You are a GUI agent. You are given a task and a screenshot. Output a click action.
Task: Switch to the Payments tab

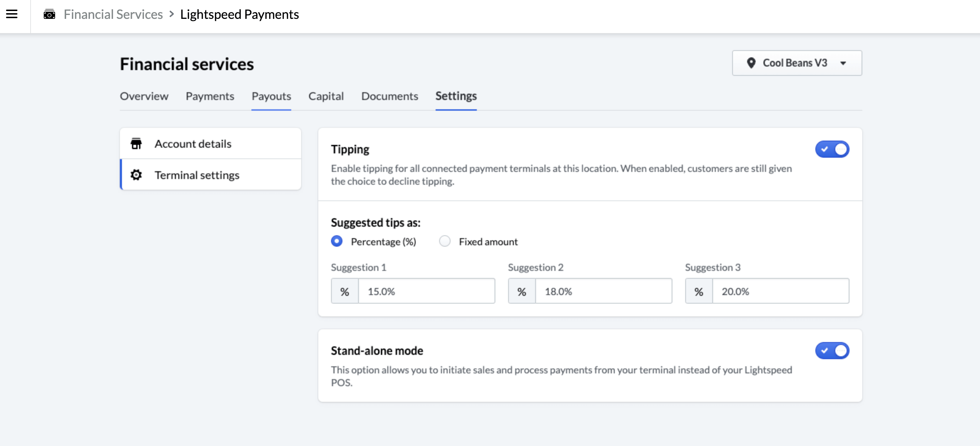coord(210,96)
